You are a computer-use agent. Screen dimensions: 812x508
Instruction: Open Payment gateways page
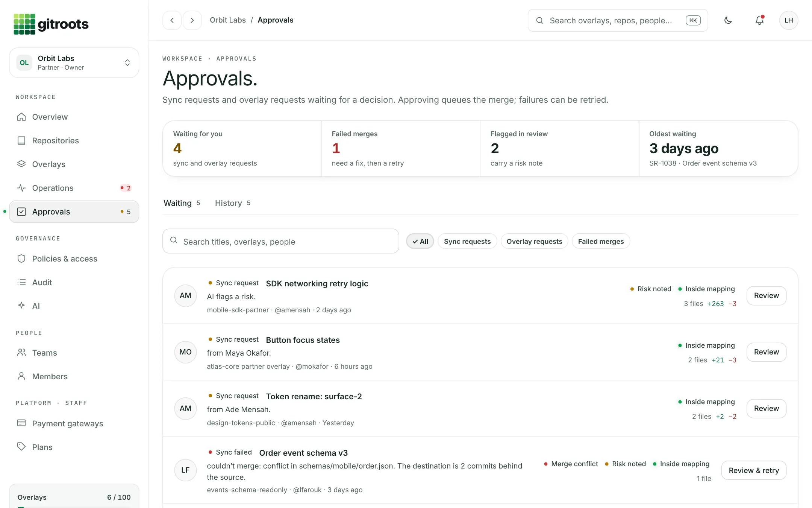click(x=74, y=424)
